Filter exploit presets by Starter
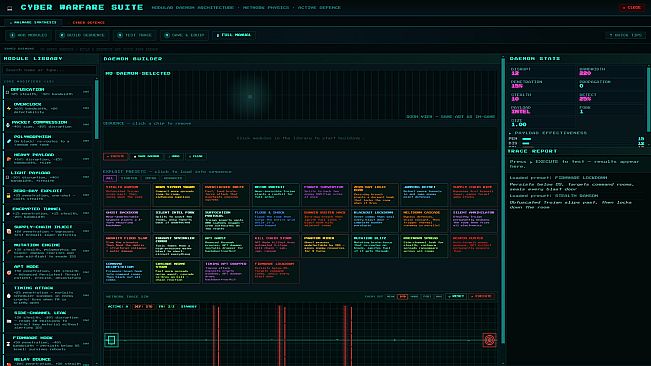The height and width of the screenshot is (366, 651). click(129, 178)
